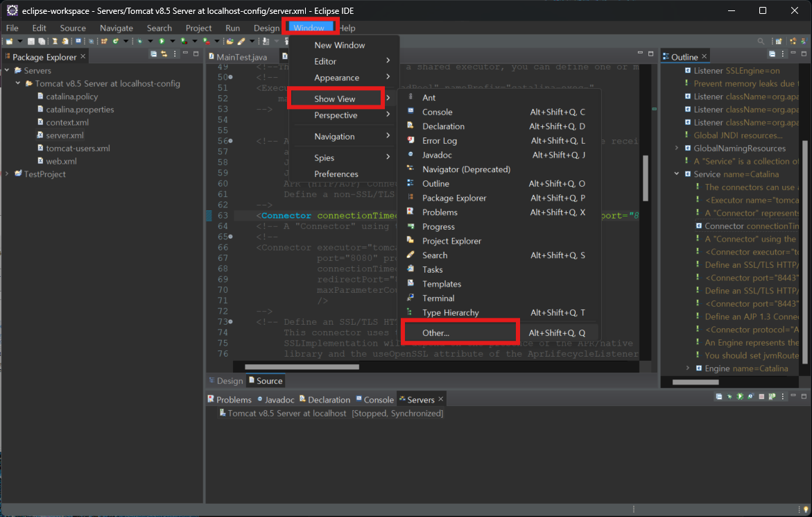The width and height of the screenshot is (812, 517).
Task: Click the Debug bug toolbar icon
Action: [x=140, y=41]
